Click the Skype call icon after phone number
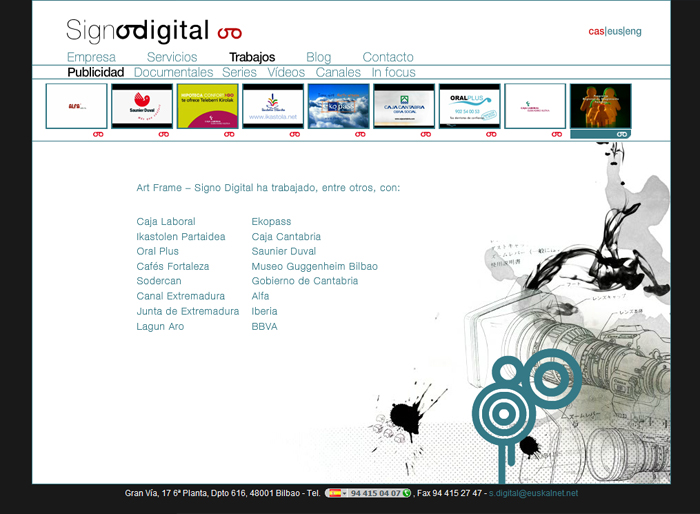 pos(406,493)
